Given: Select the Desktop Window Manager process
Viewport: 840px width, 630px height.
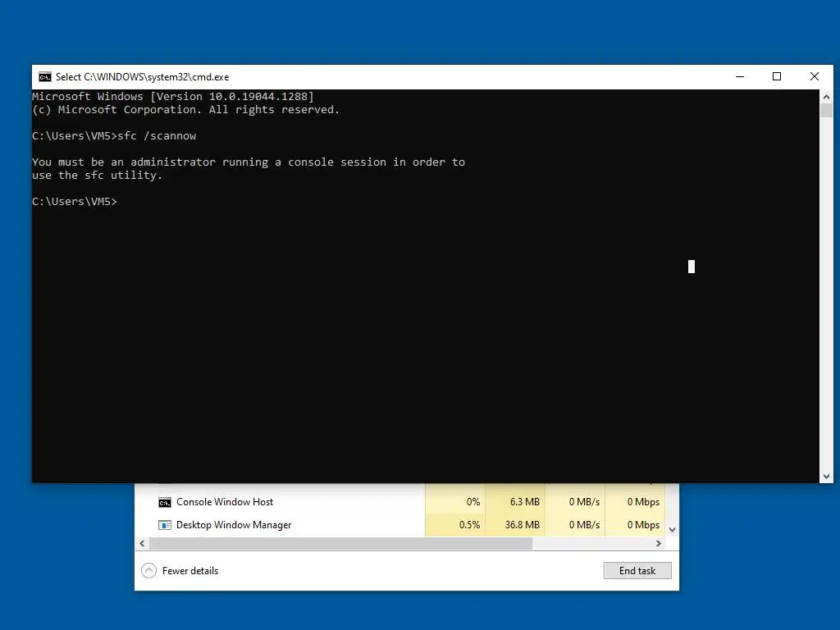Looking at the screenshot, I should (400, 525).
